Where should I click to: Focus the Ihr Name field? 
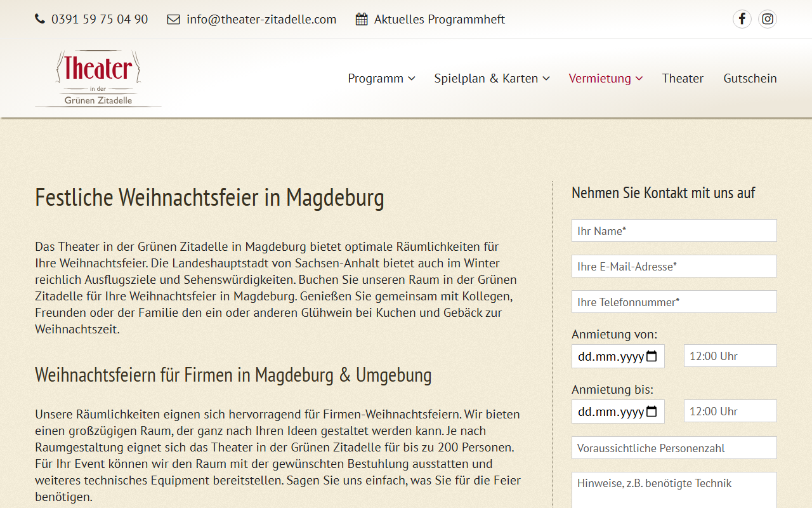pyautogui.click(x=674, y=231)
